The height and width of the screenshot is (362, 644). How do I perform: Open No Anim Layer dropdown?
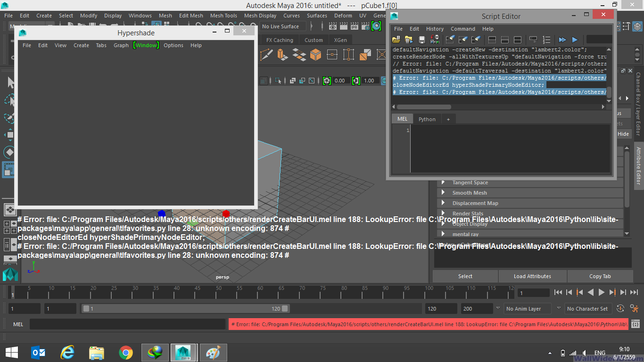(x=528, y=309)
